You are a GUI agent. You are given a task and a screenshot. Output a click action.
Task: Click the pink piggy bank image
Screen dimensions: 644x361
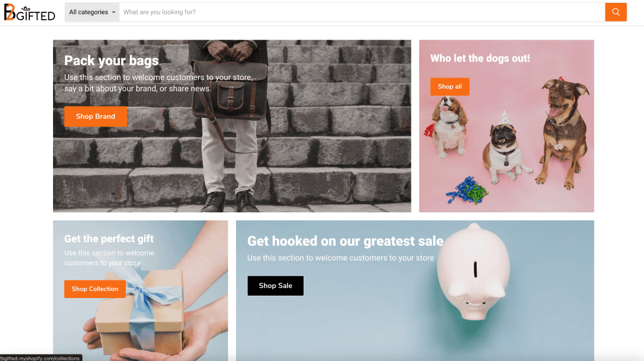coord(474,271)
